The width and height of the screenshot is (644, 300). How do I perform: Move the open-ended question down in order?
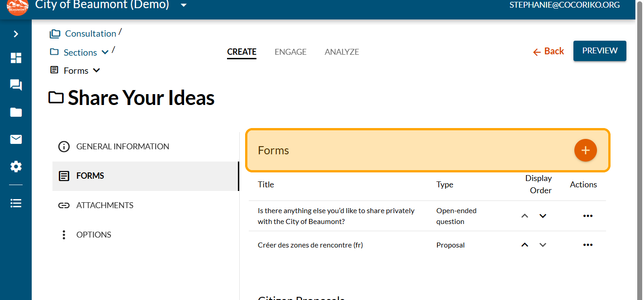pos(543,216)
